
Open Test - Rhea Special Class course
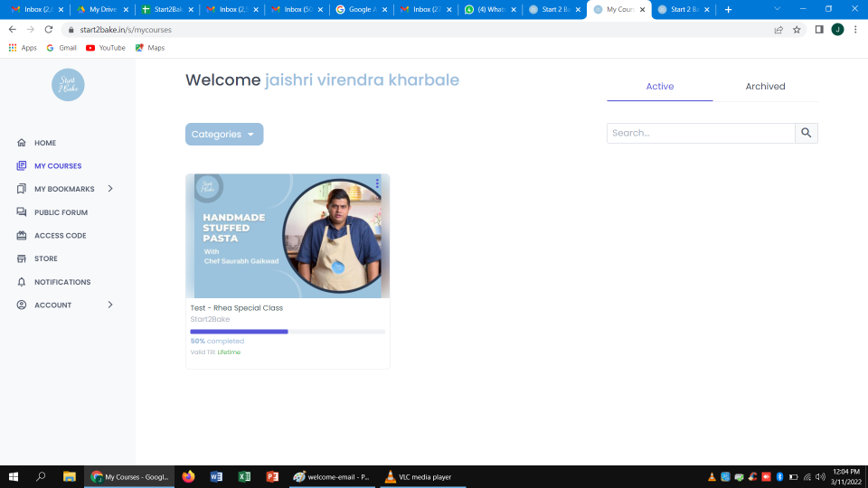(x=237, y=308)
